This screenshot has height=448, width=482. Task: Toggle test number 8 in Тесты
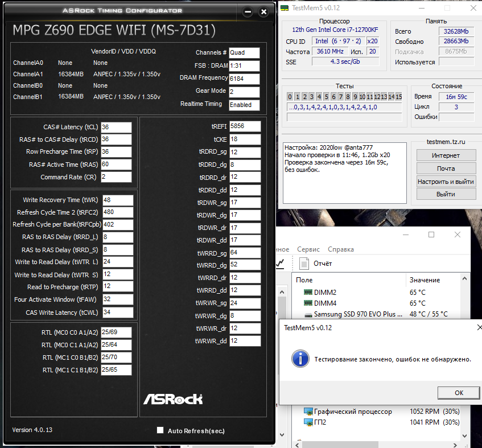(x=348, y=97)
